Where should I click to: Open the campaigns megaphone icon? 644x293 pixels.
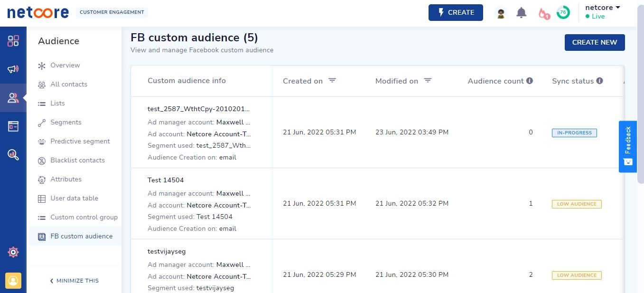[13, 69]
